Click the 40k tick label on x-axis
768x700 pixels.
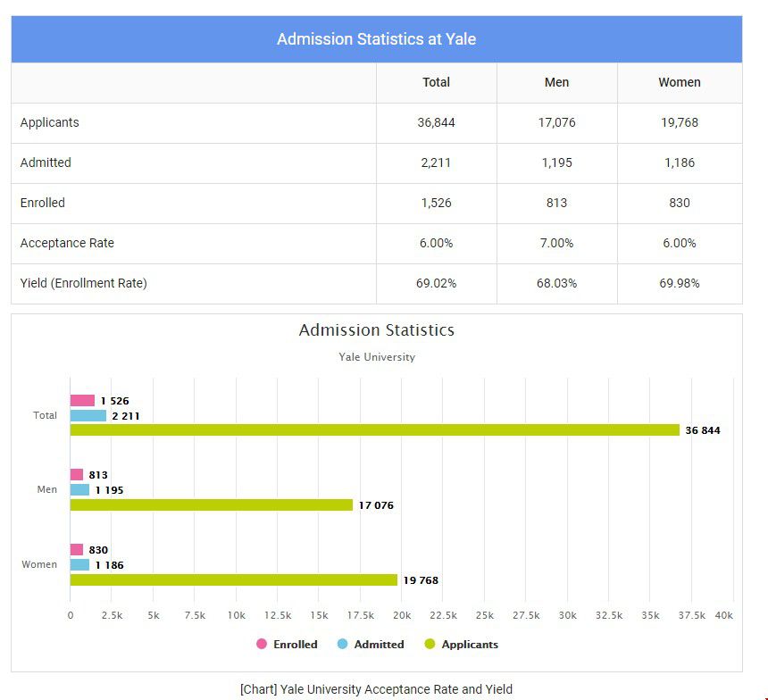(724, 615)
